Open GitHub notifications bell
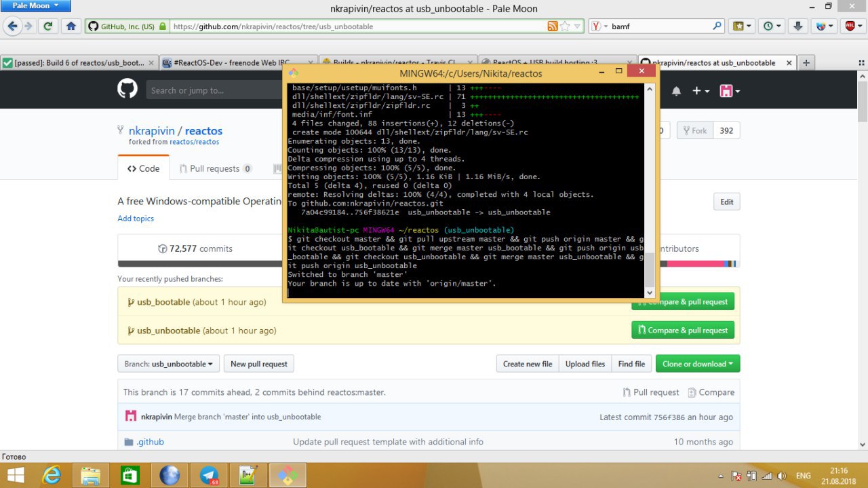Viewport: 868px width, 488px height. click(x=676, y=91)
